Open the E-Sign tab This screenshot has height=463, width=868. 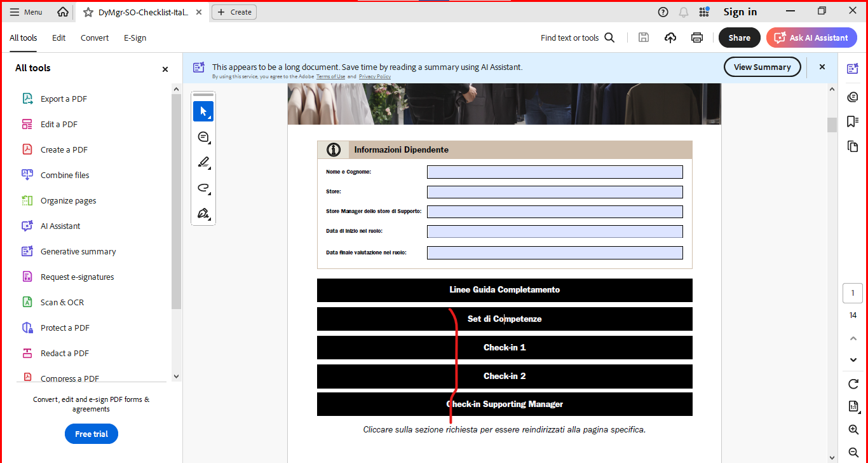pos(135,38)
